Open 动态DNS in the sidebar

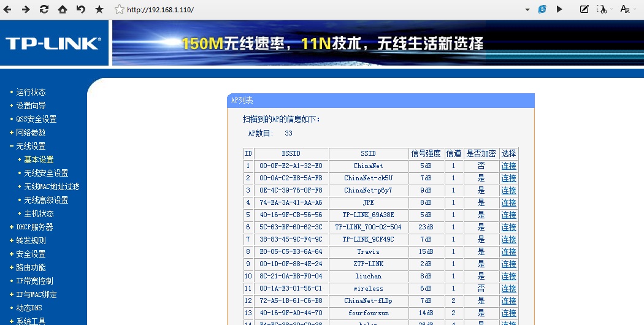coord(29,308)
